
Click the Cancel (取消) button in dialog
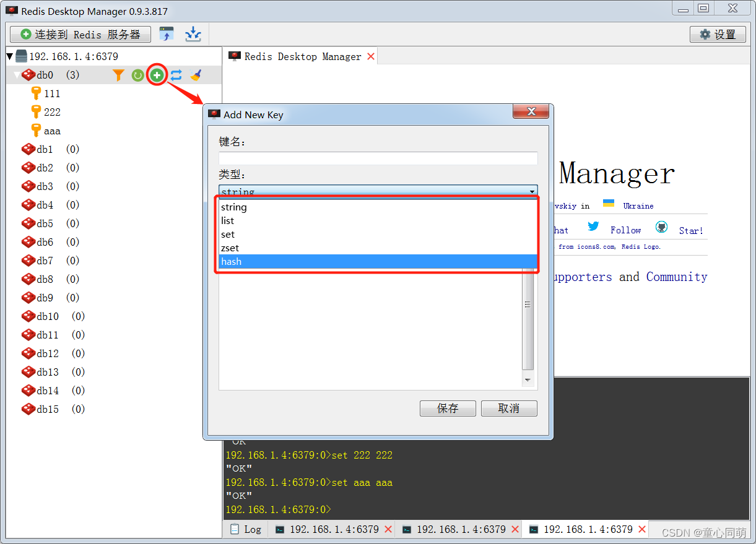[509, 408]
